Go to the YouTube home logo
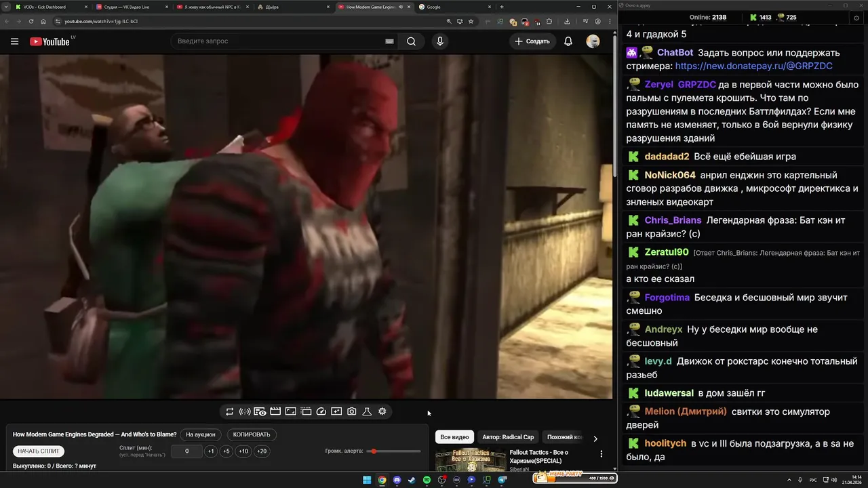The image size is (868, 488). click(x=50, y=41)
